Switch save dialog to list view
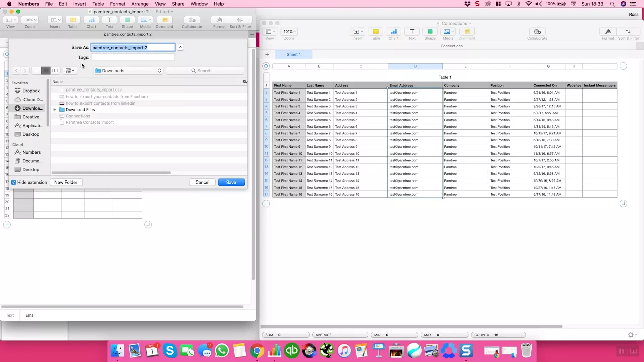 point(46,71)
